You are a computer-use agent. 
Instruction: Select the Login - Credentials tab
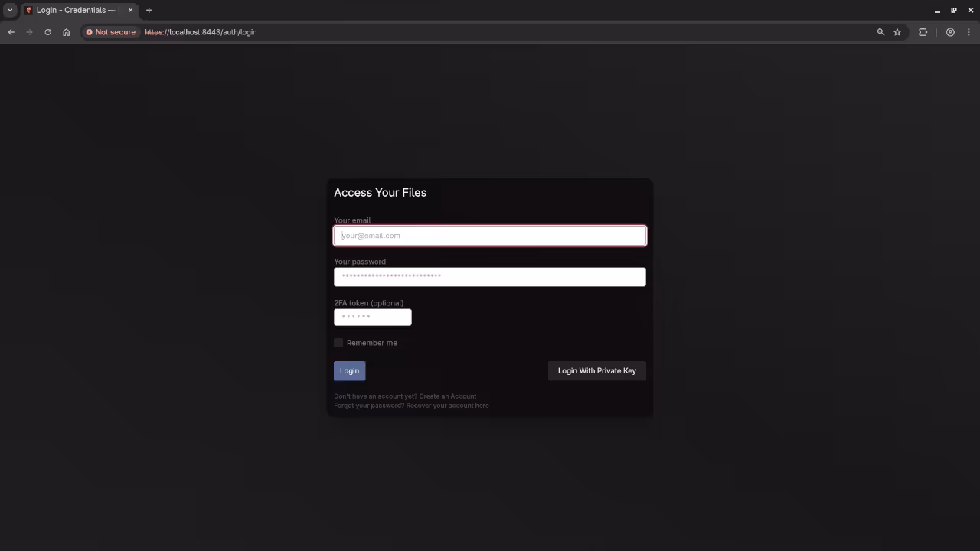pos(73,10)
